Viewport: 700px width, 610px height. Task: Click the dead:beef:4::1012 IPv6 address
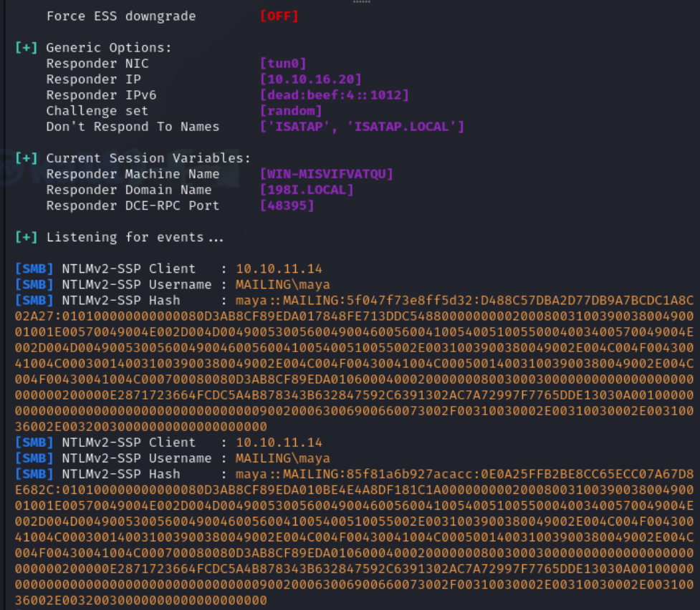click(335, 95)
